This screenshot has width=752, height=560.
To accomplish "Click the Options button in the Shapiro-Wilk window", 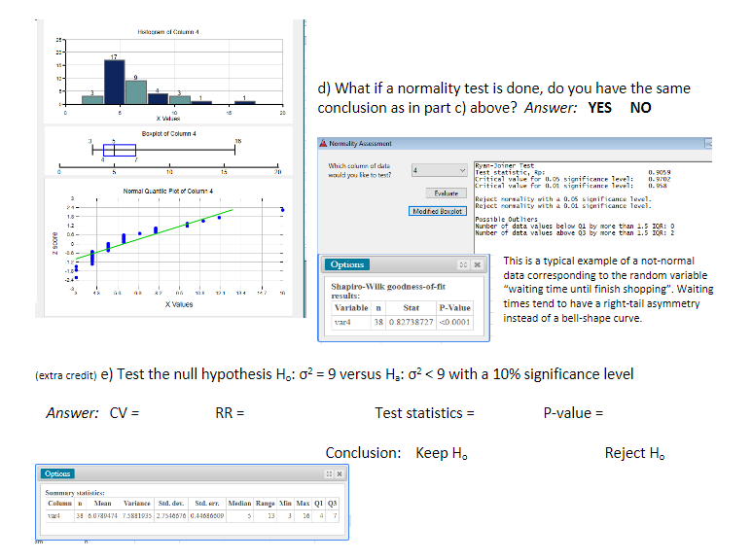I will tap(347, 264).
